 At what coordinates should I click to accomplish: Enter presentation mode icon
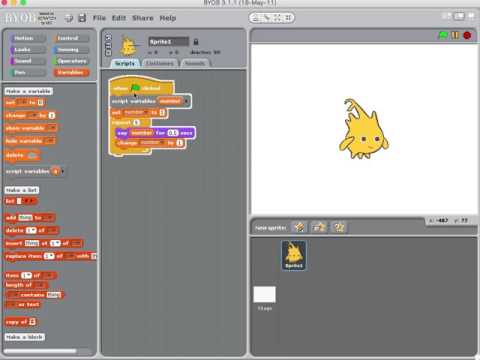click(471, 16)
